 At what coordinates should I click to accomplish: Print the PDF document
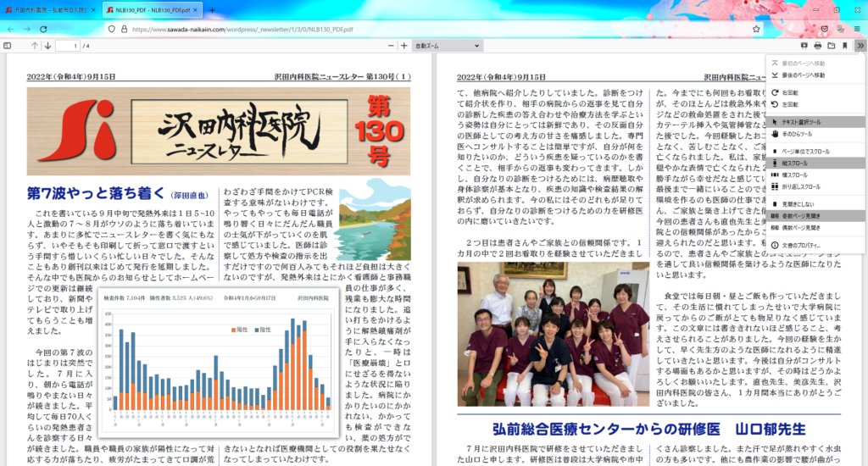tap(818, 46)
